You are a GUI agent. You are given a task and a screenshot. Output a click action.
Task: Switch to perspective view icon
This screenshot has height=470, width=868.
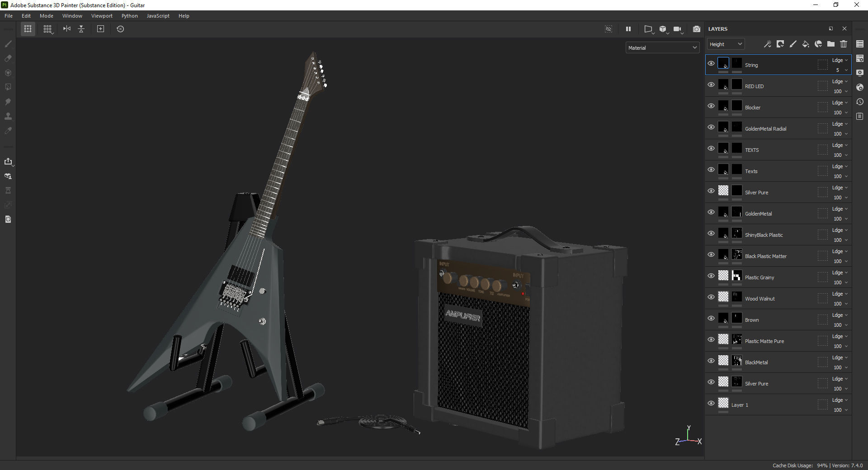pos(648,29)
